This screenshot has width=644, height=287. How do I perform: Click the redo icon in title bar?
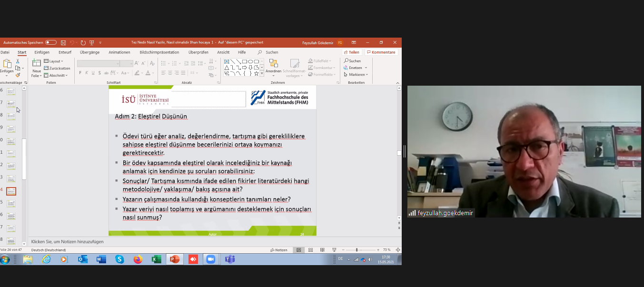click(83, 42)
